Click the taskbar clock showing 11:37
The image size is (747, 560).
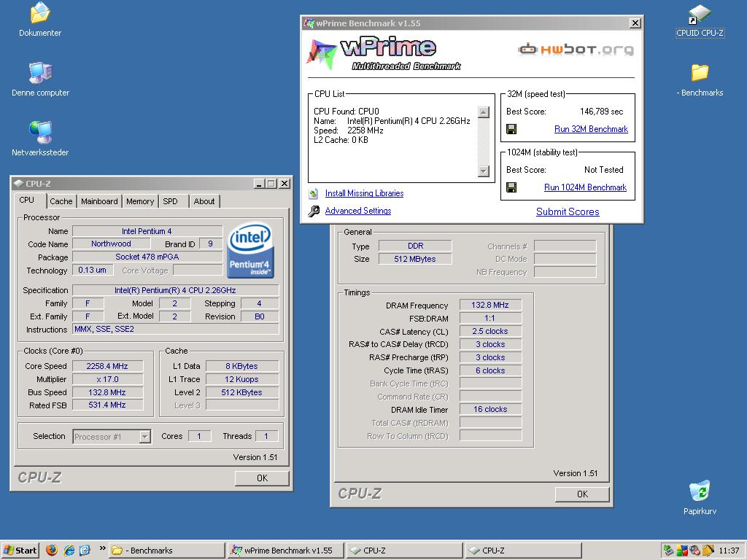click(x=729, y=551)
